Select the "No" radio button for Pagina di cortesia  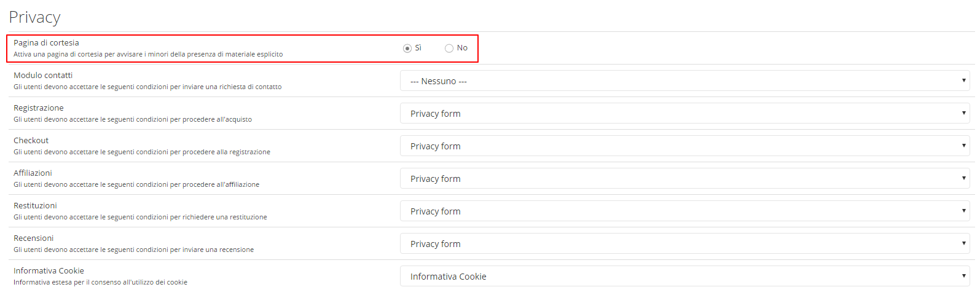coord(449,48)
